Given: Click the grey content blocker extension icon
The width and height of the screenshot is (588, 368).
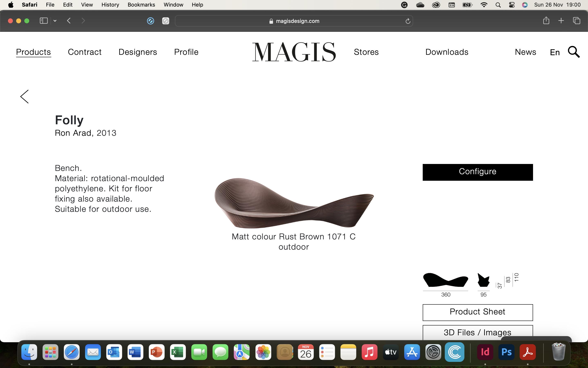Looking at the screenshot, I should (x=166, y=21).
